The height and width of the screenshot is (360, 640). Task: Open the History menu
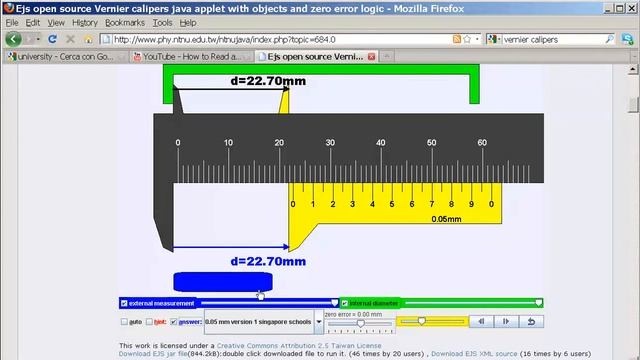click(85, 23)
